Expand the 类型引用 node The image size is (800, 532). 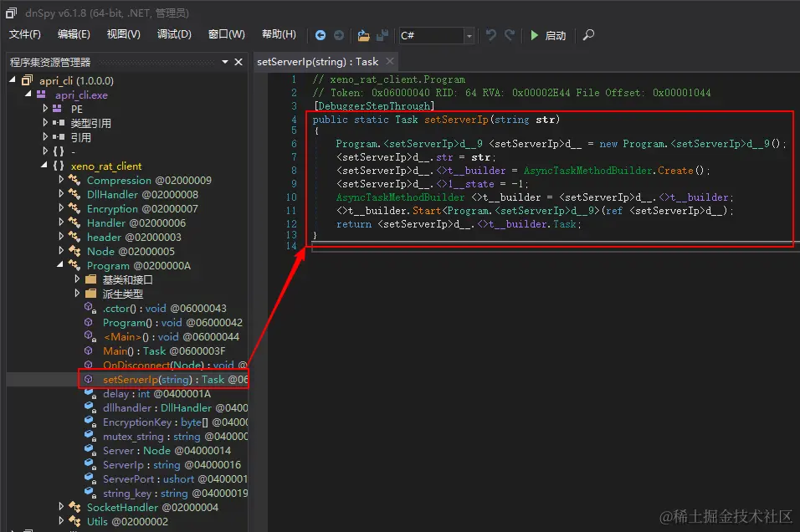tap(45, 123)
